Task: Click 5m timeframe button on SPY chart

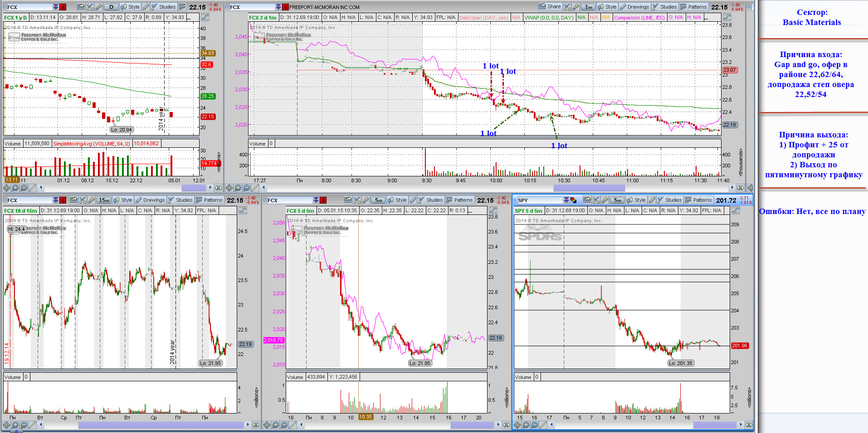Action: [617, 200]
